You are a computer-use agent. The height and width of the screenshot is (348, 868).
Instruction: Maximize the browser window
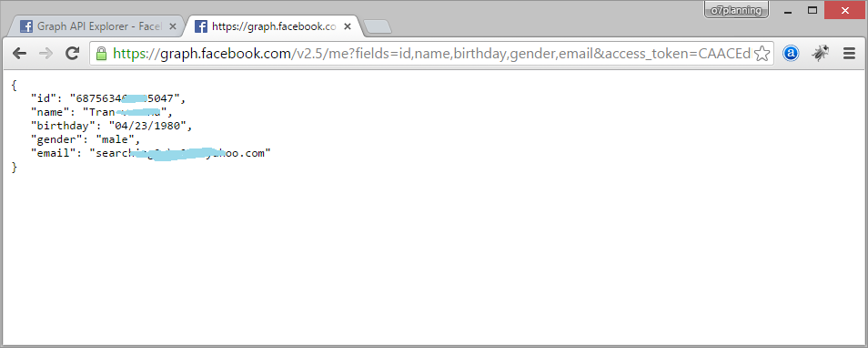pyautogui.click(x=812, y=11)
